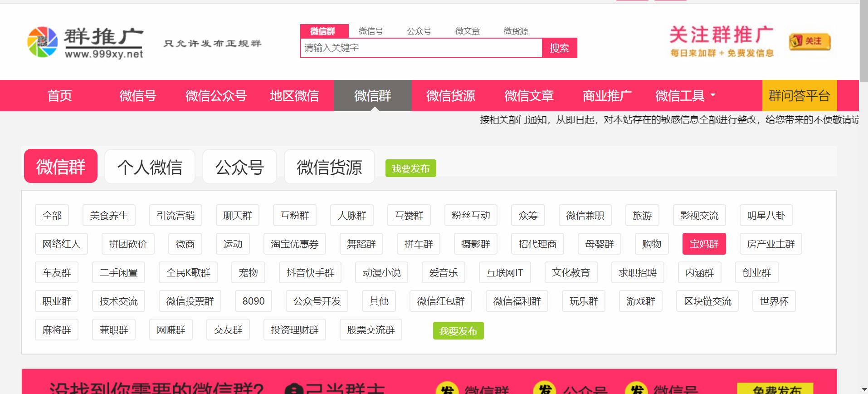
Task: Open 微信群 in the navigation bar
Action: (373, 95)
